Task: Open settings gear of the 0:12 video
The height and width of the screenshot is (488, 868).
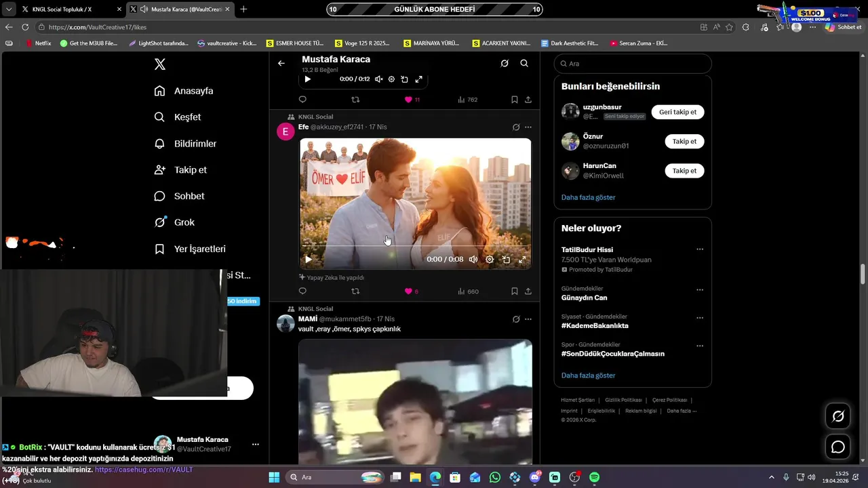Action: coord(391,79)
